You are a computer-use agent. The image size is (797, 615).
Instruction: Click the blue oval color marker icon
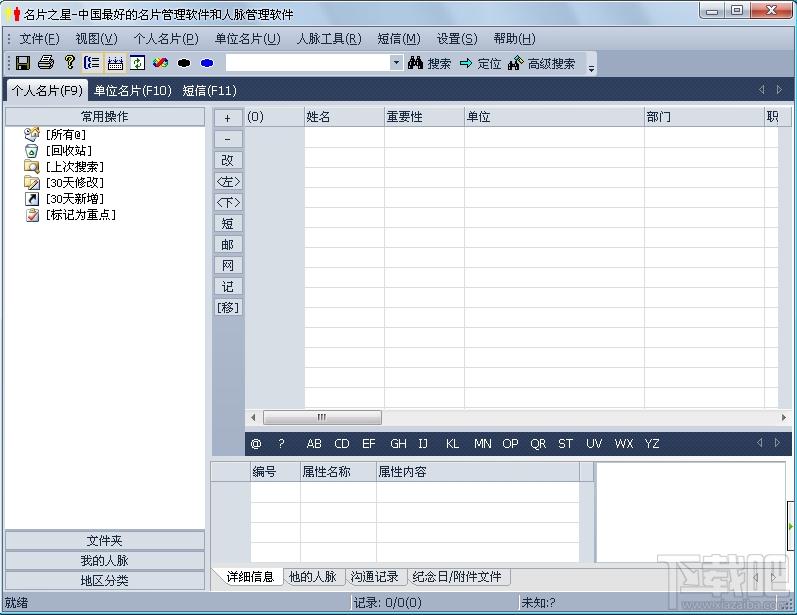206,63
